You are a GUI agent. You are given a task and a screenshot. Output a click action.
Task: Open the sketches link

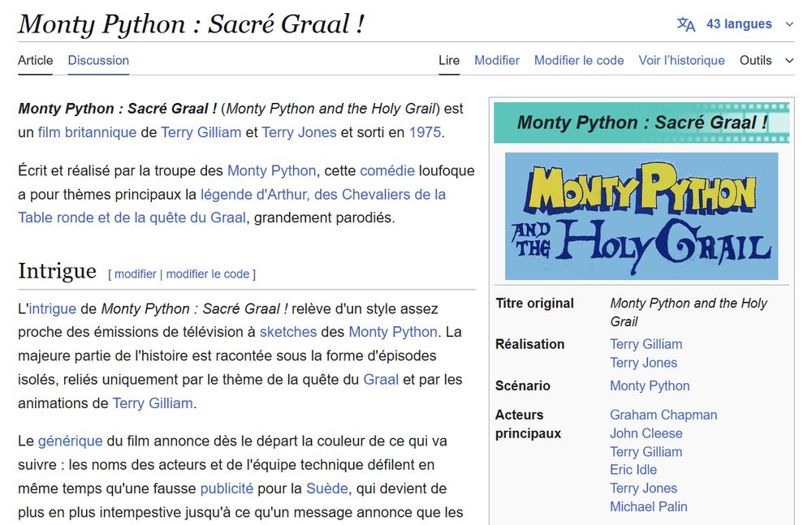pyautogui.click(x=288, y=332)
